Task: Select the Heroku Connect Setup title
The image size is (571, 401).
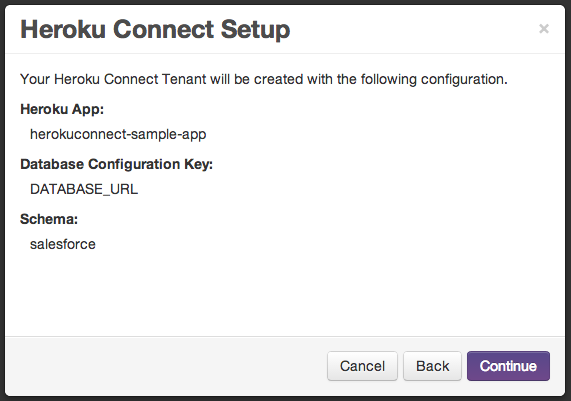Action: (155, 29)
